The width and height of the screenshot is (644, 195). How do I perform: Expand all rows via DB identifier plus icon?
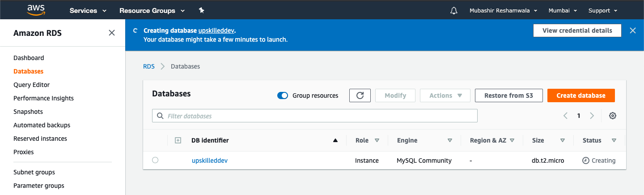click(x=178, y=140)
